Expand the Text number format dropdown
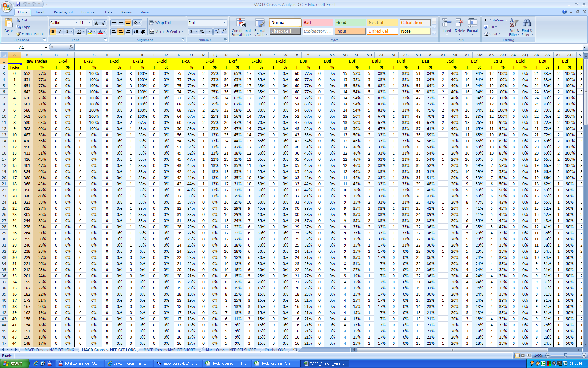The width and height of the screenshot is (588, 368). (225, 23)
